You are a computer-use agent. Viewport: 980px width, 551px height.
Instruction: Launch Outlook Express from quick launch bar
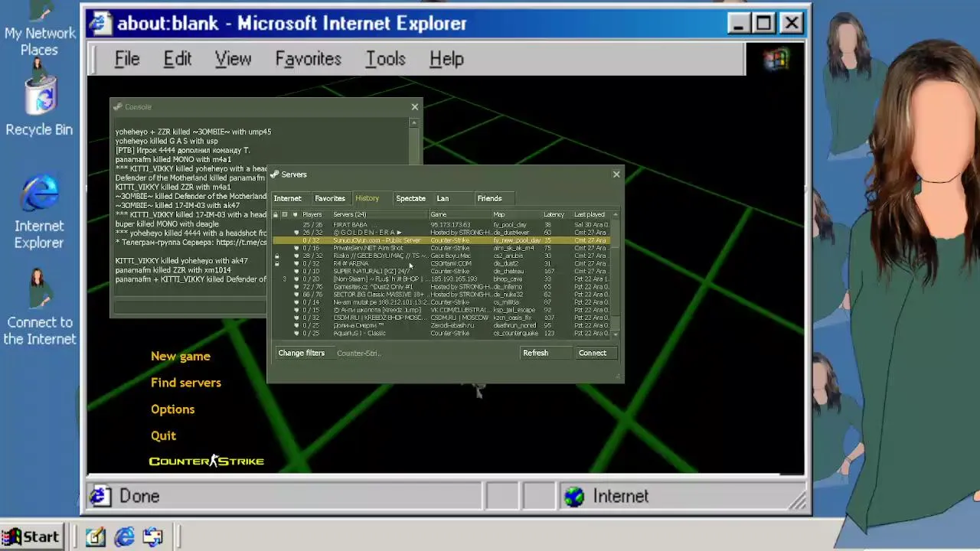[152, 537]
